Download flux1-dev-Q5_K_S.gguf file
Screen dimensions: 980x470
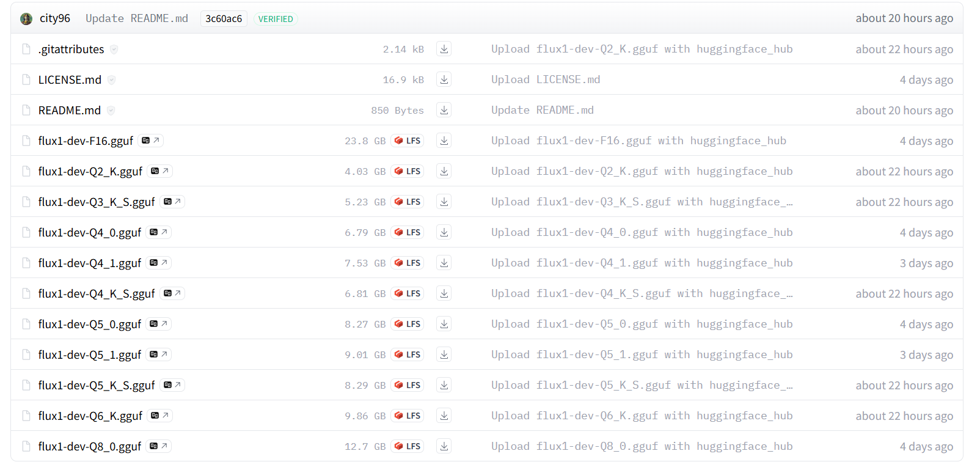click(x=444, y=385)
